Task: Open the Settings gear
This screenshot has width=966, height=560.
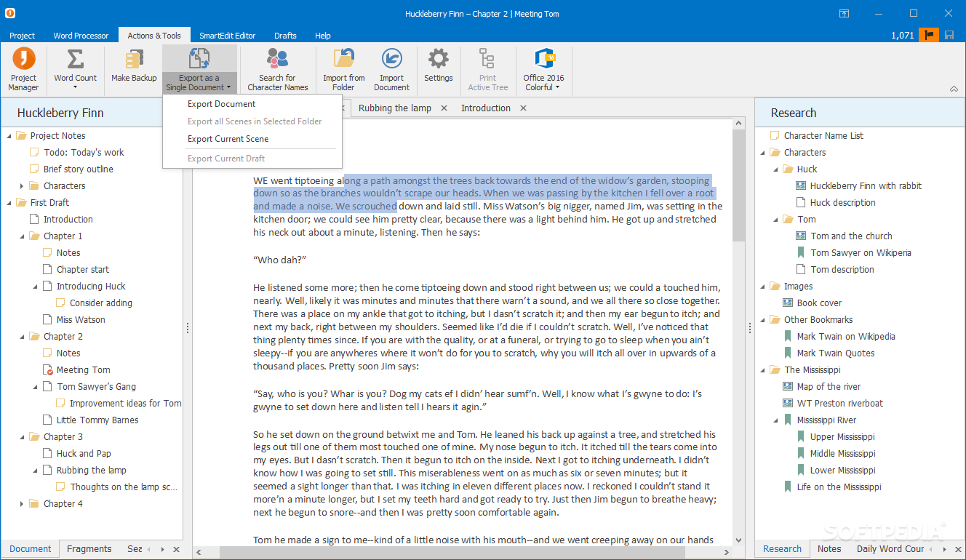Action: (x=439, y=59)
